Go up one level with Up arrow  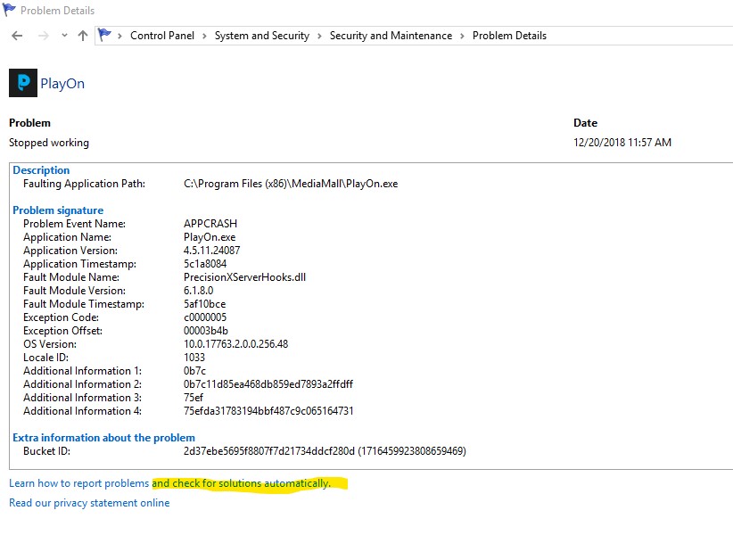click(x=83, y=36)
